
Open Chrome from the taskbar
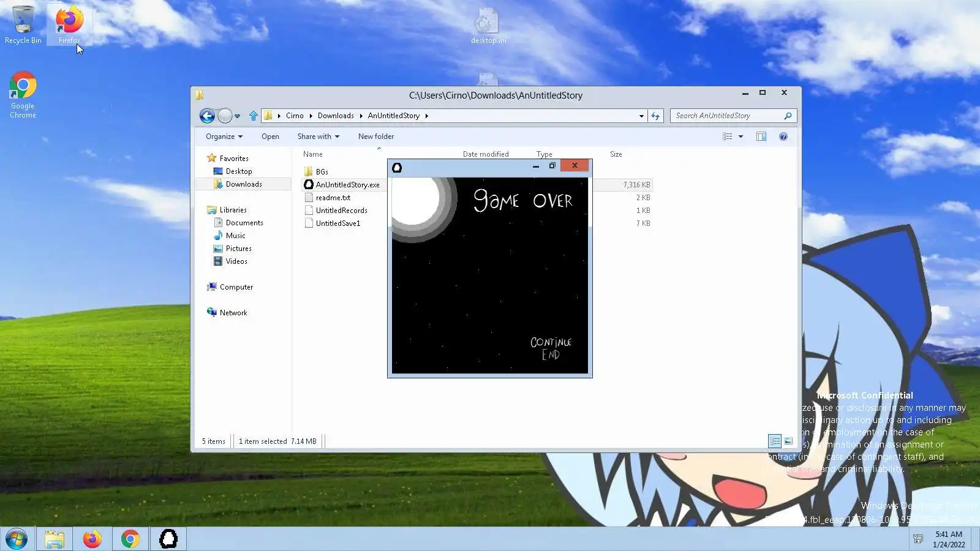pyautogui.click(x=130, y=539)
